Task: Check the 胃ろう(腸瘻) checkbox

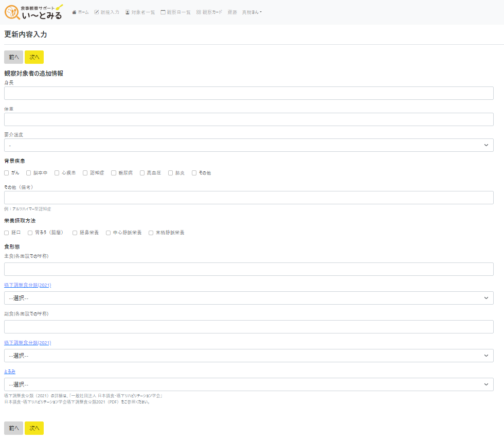Action: click(x=30, y=233)
